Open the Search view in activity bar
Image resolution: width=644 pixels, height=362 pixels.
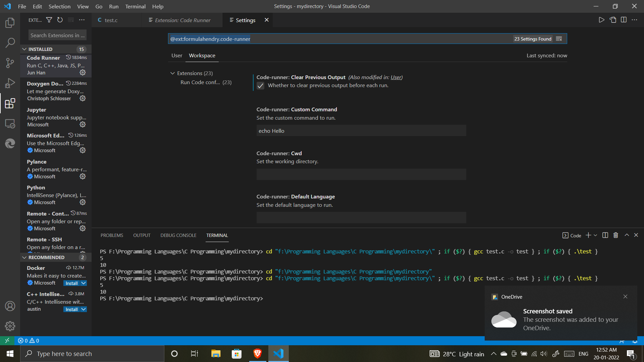pos(10,43)
